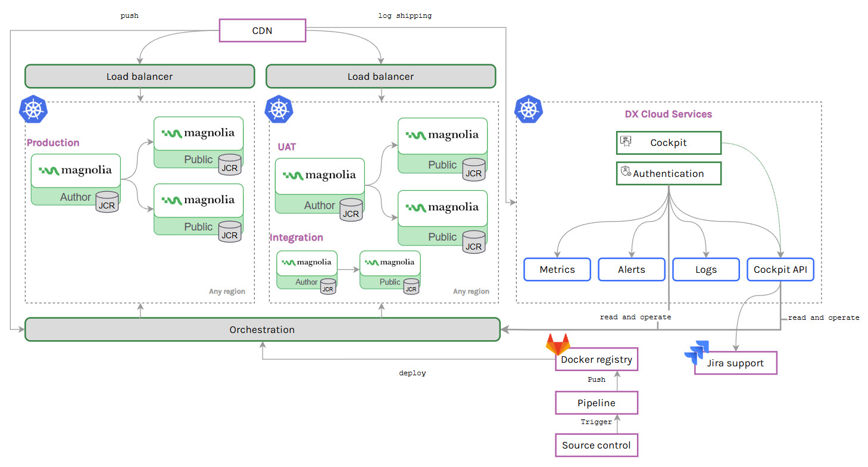Screen dimensions: 868x467
Task: Select the JCR cylinder on Production's lower Public node
Action: click(x=229, y=232)
